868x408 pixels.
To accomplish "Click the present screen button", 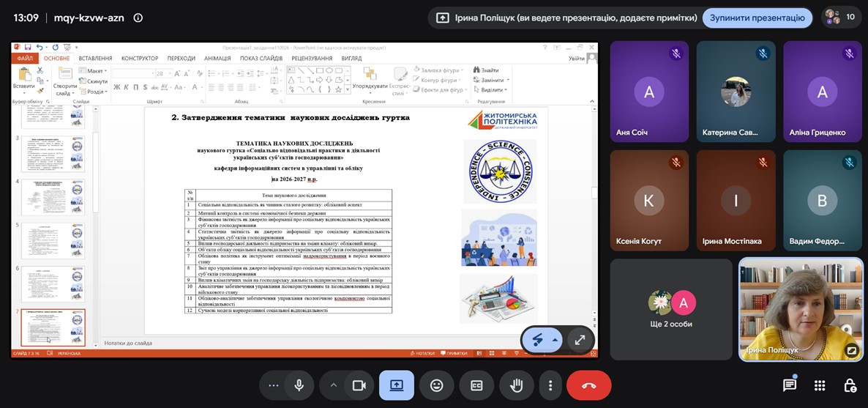I will click(397, 385).
